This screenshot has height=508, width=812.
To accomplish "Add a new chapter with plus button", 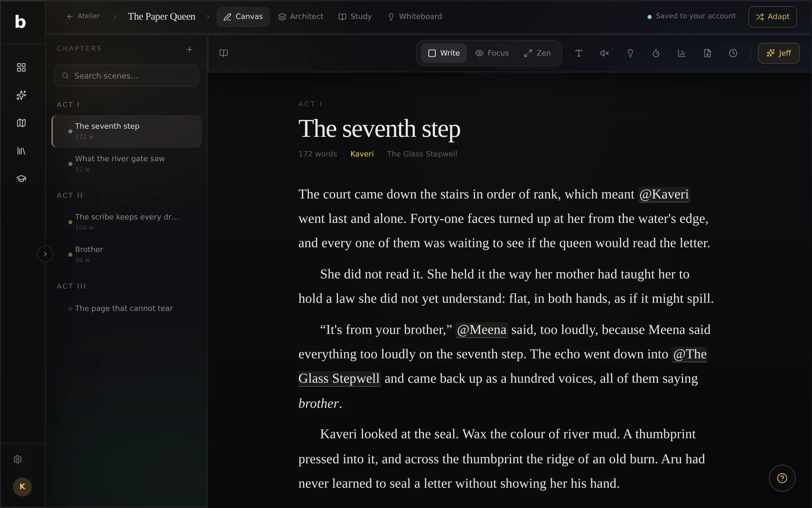I will click(189, 49).
